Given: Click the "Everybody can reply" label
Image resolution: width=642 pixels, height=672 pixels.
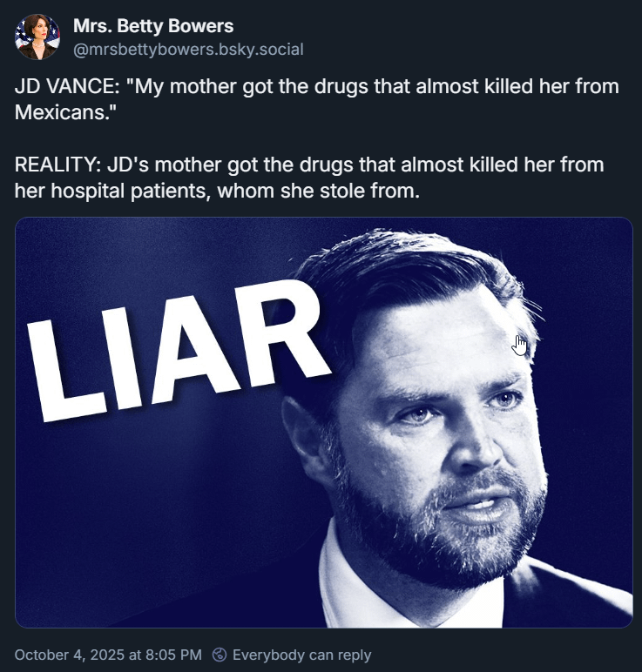Looking at the screenshot, I should [301, 655].
